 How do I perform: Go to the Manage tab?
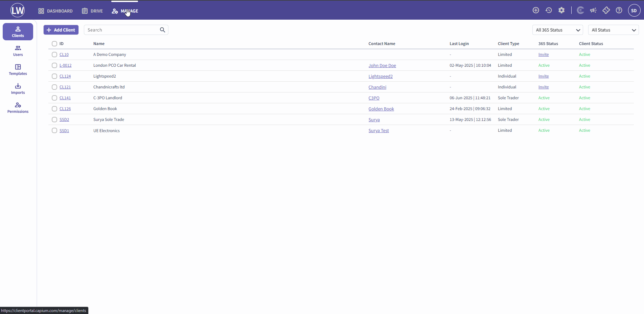click(125, 11)
